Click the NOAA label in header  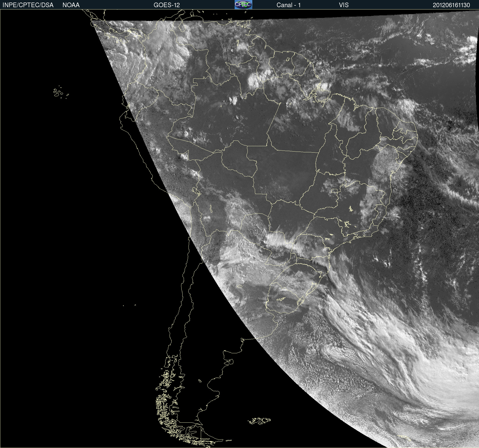click(x=71, y=5)
